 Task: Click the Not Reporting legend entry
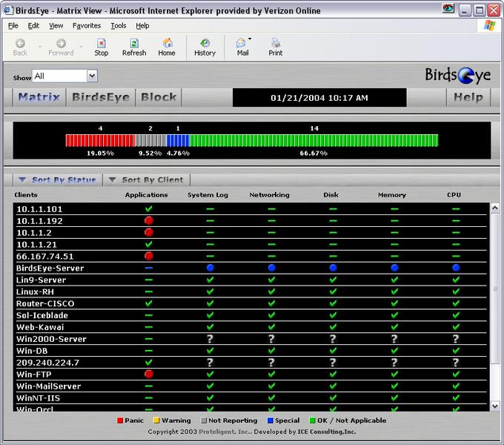tap(229, 421)
